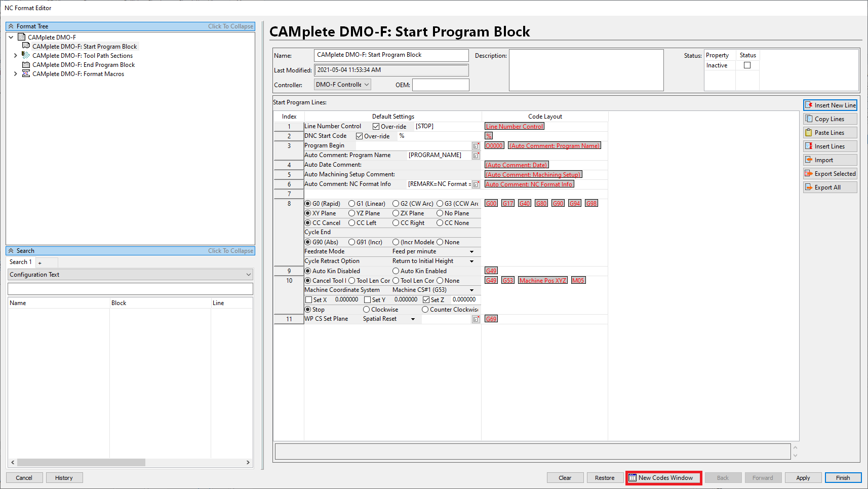Uncheck the Set Z checkbox
This screenshot has height=489, width=868.
pos(426,300)
